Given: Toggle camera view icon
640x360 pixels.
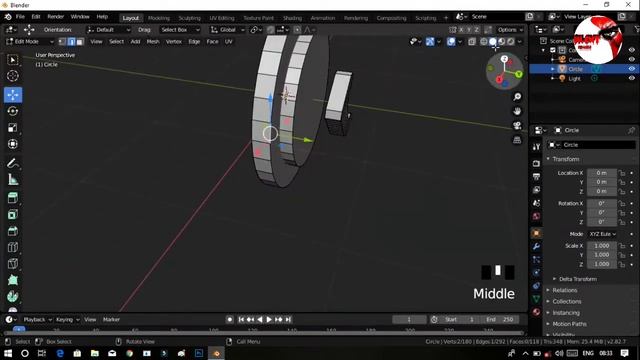Looking at the screenshot, I should [517, 125].
